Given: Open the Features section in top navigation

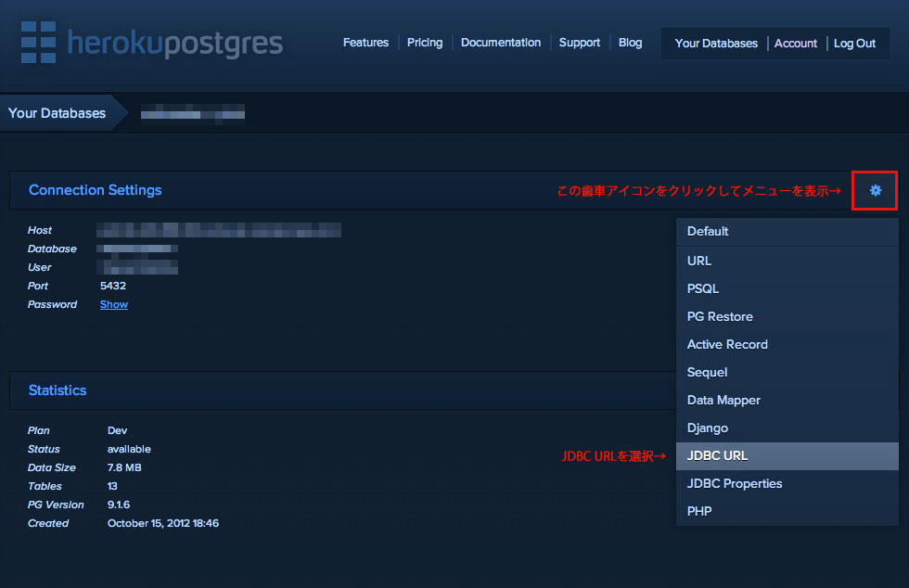Looking at the screenshot, I should tap(365, 42).
